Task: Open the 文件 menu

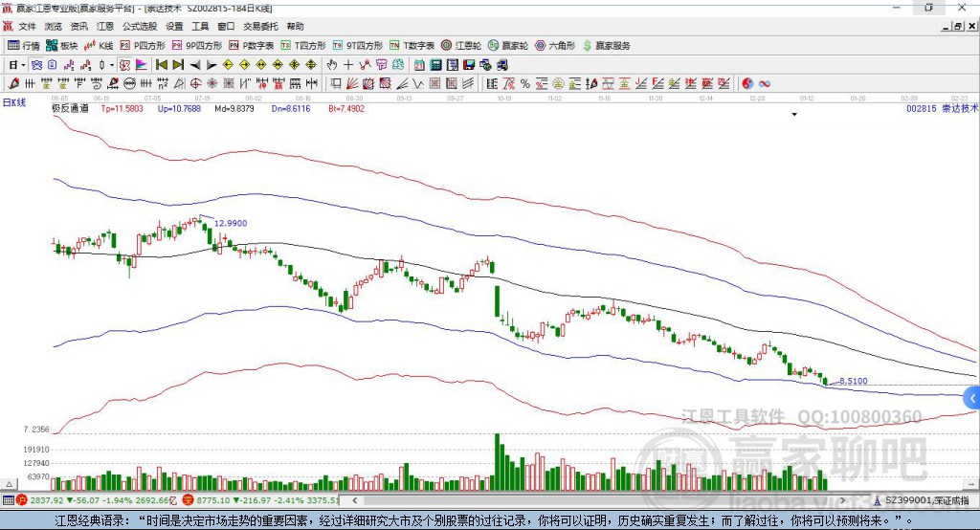Action: point(28,26)
